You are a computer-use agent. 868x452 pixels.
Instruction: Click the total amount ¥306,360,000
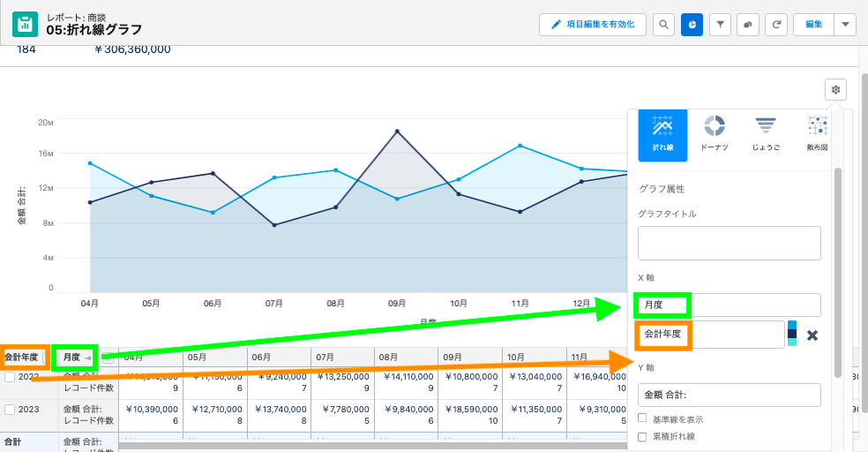click(x=133, y=49)
